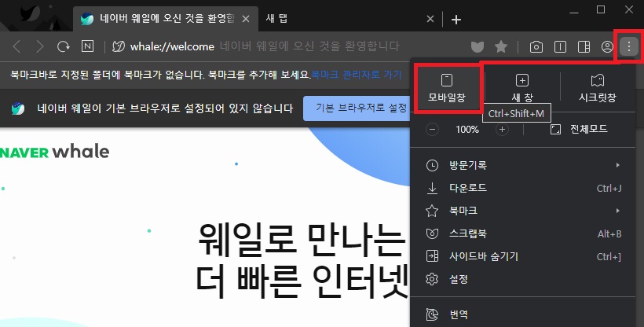Click the sidebar icon beside 사이드바 숨기기
Viewport: 644px width, 327px height.
[x=432, y=256]
